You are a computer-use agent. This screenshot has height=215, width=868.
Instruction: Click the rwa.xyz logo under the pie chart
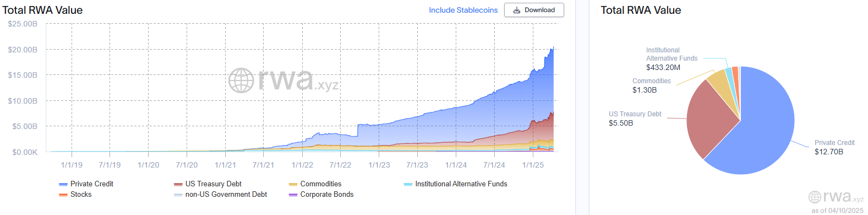[836, 196]
